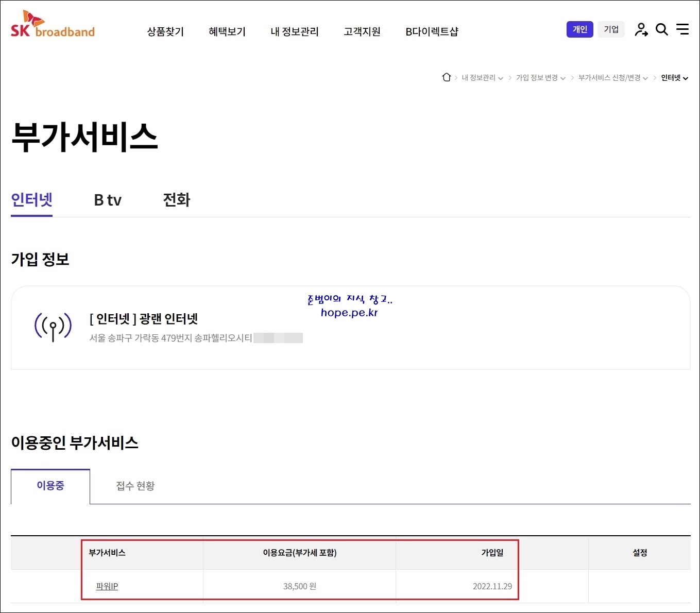The image size is (700, 613).
Task: Select the 기업 toggle button
Action: click(611, 29)
